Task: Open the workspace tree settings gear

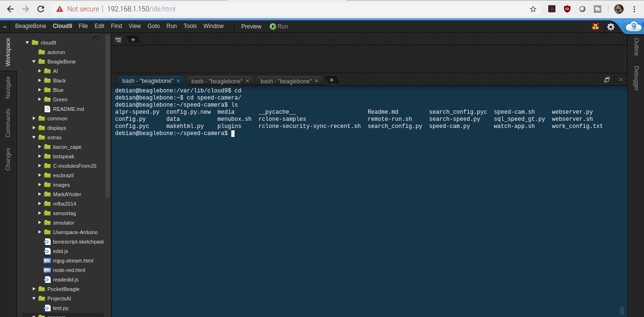Action: tap(97, 39)
